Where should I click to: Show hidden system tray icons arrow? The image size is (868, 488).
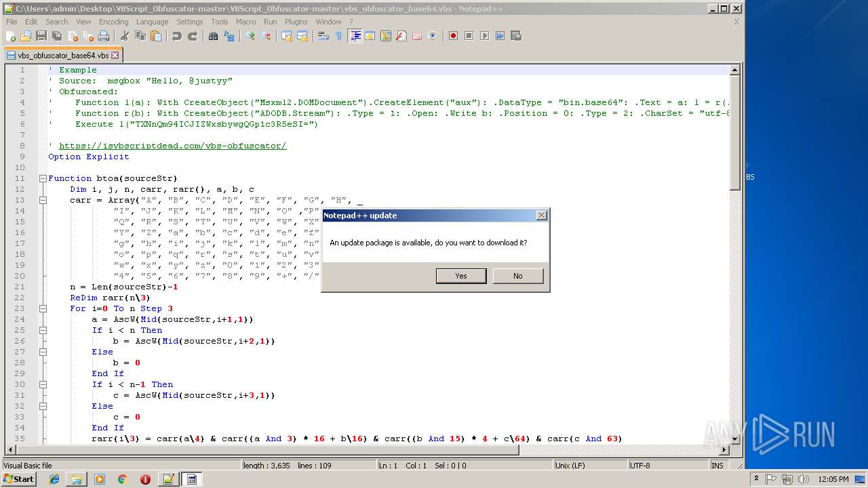click(x=757, y=479)
